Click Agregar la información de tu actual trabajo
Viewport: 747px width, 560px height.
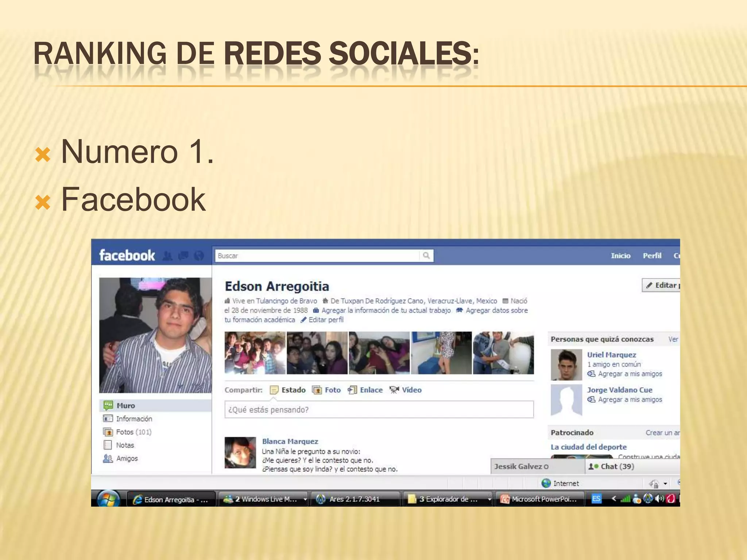[386, 310]
